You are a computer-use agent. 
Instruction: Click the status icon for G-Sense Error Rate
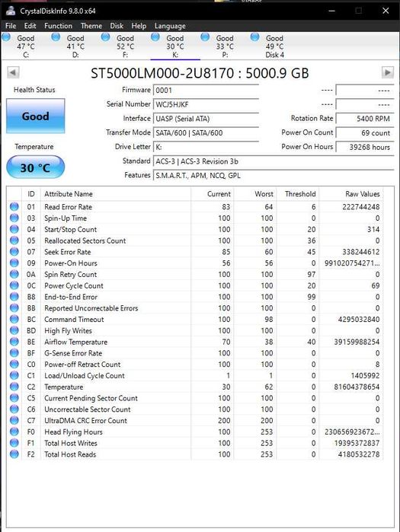tap(14, 353)
